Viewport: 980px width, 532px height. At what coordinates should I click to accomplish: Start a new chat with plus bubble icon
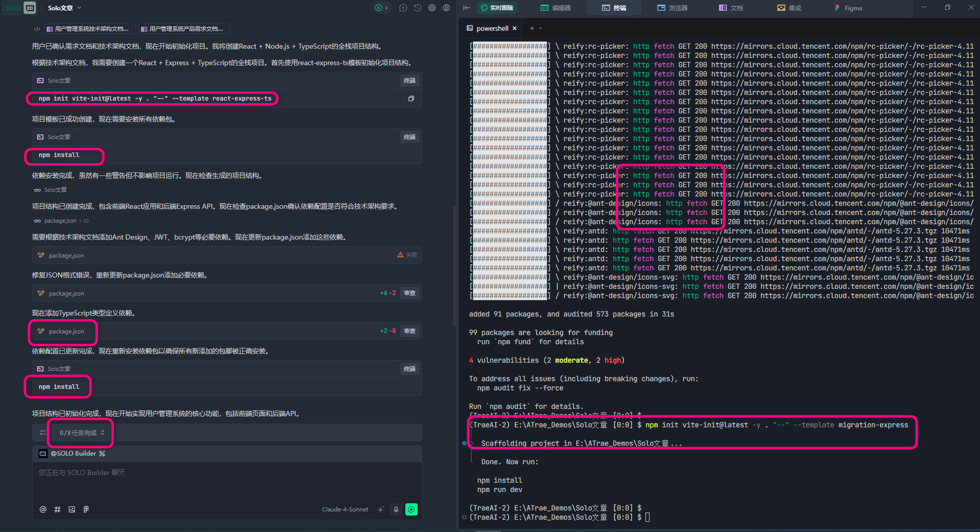[x=403, y=8]
